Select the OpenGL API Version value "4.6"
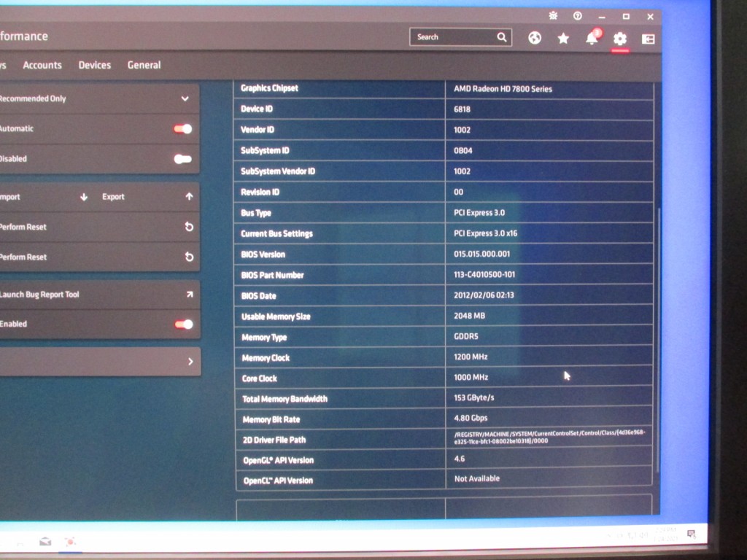This screenshot has width=747, height=560. [460, 459]
